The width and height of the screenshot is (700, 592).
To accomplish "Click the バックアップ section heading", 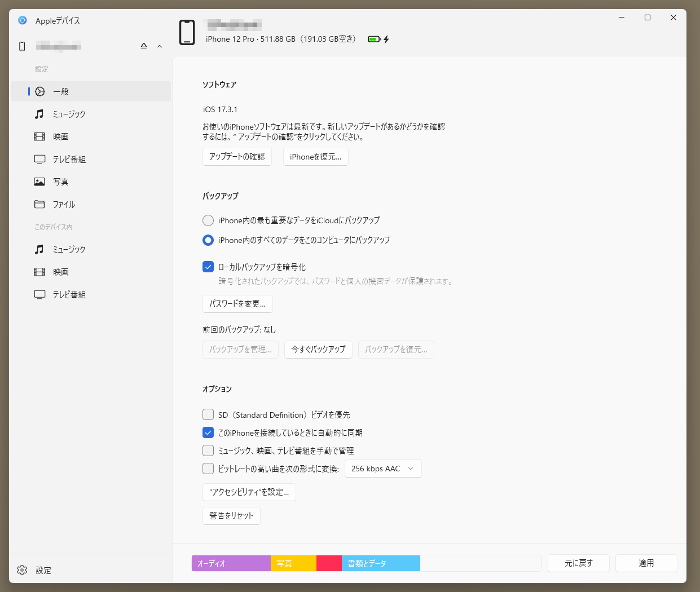I will 221,196.
